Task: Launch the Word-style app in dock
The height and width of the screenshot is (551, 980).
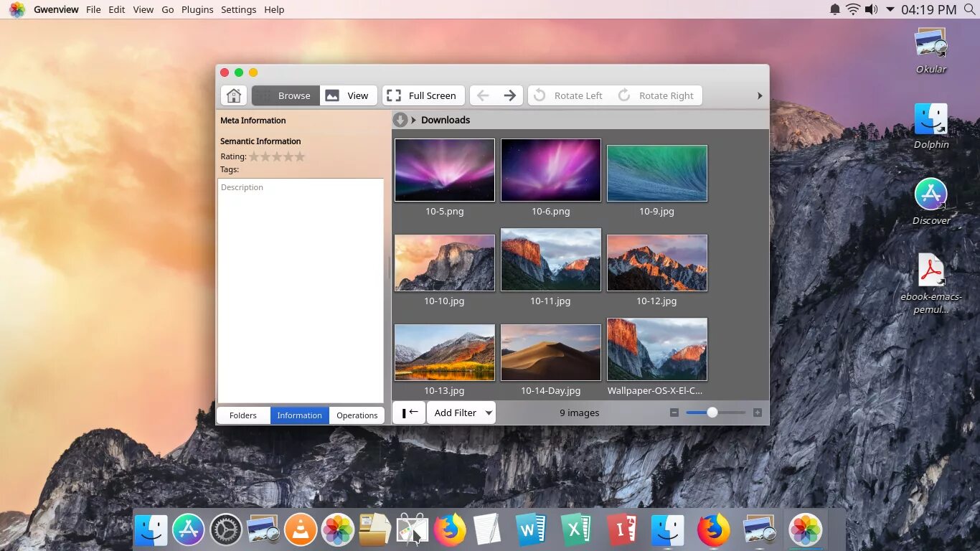Action: click(531, 530)
